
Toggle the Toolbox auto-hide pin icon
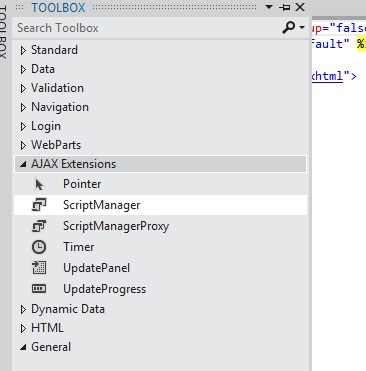pyautogui.click(x=284, y=7)
